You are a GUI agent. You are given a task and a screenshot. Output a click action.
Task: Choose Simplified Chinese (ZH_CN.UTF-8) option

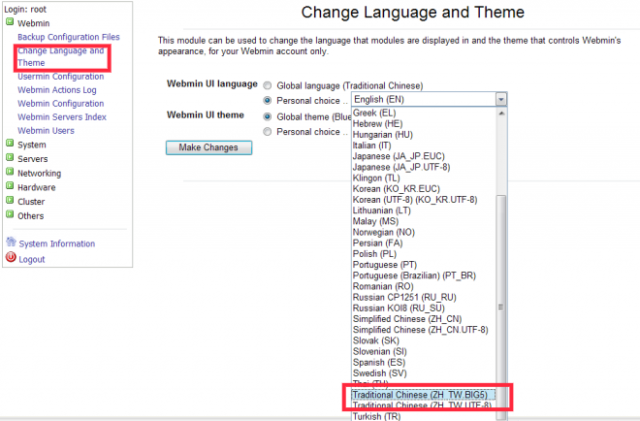click(x=424, y=330)
